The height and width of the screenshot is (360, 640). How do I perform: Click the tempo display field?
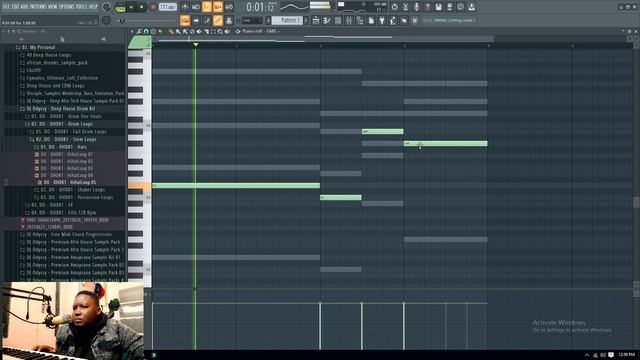click(x=168, y=7)
